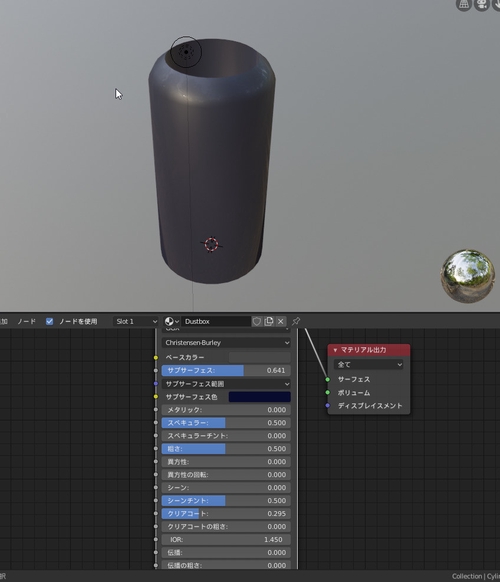Click the 粗さ 0.500 slider

(226, 449)
